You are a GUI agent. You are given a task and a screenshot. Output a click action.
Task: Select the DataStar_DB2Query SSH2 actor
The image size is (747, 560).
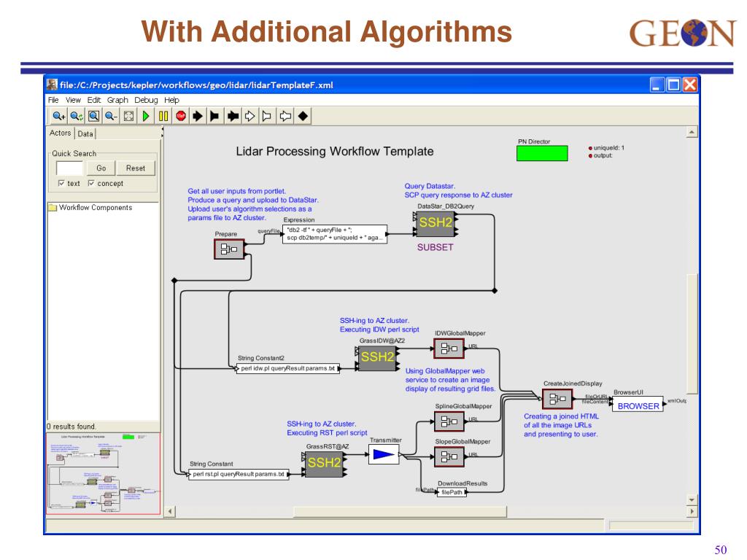point(436,224)
